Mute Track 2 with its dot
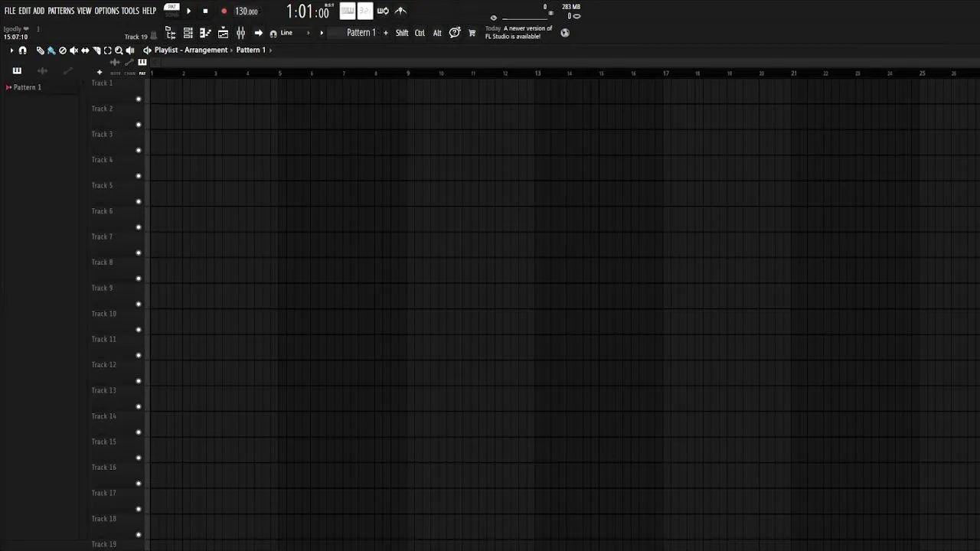The image size is (980, 551). point(139,125)
